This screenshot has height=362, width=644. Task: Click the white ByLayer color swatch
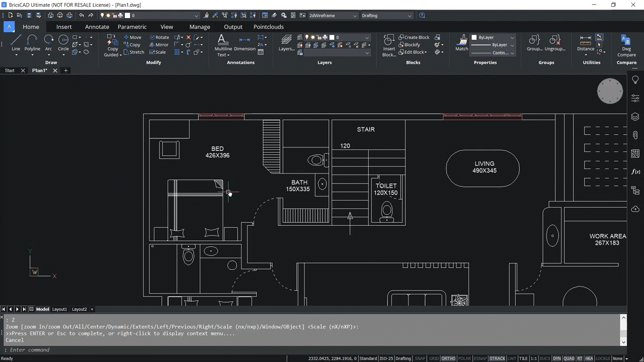[474, 37]
